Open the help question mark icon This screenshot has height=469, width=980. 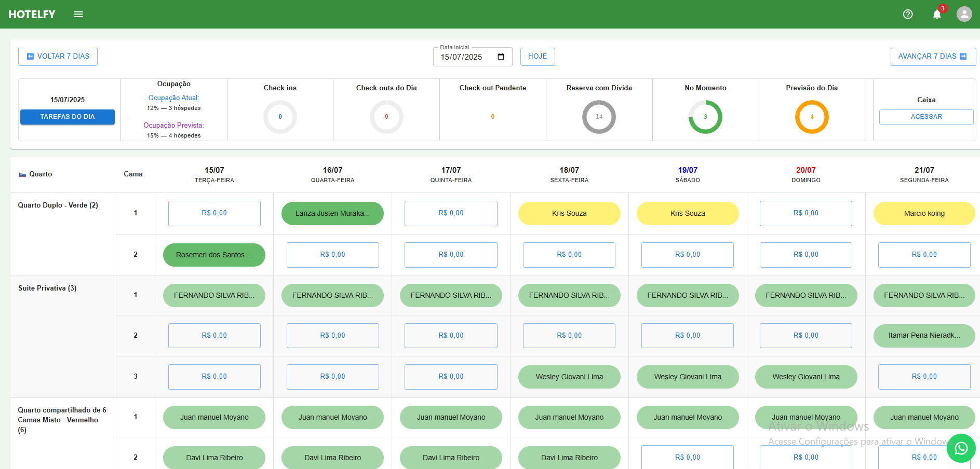click(907, 14)
